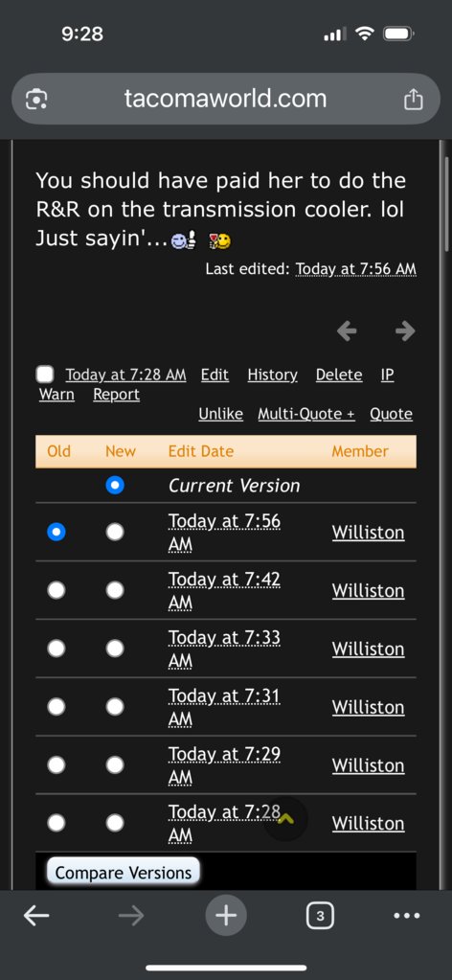Open Williston profile on the 7:56 AM row
452x980 pixels.
[x=369, y=533]
